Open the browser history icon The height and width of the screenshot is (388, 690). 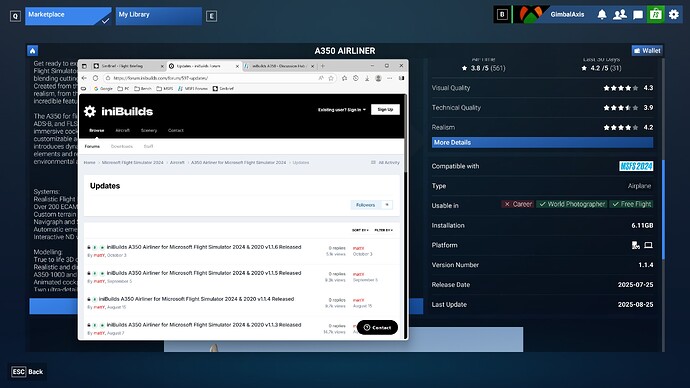coord(356,78)
